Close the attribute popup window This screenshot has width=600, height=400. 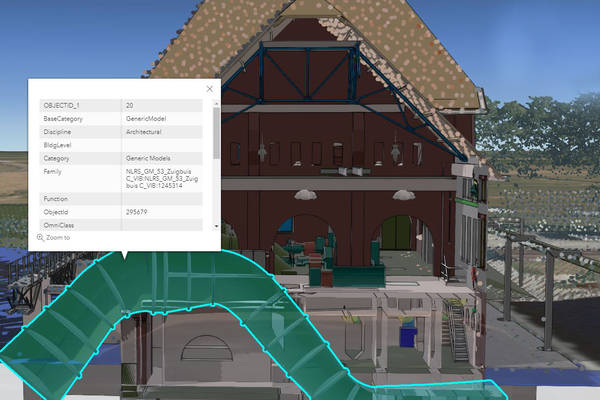coord(209,89)
